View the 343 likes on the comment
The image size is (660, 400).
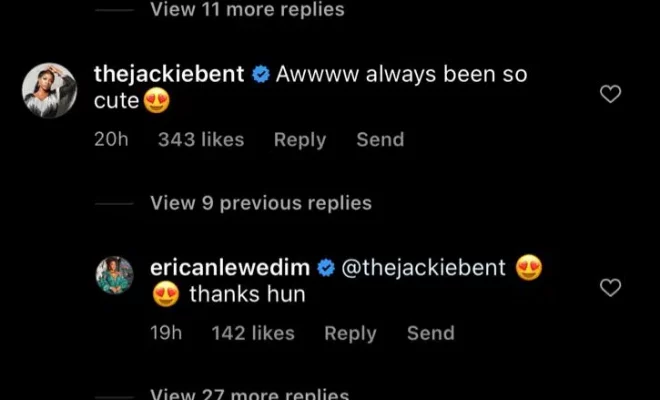(201, 139)
